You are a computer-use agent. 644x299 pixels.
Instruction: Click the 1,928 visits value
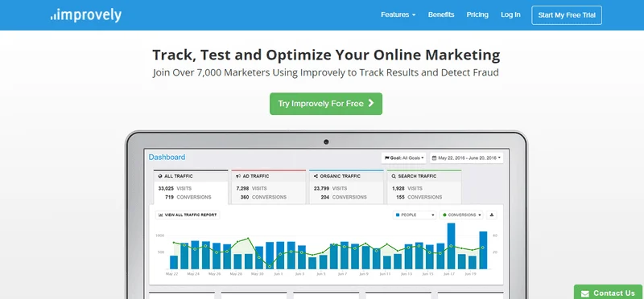click(x=398, y=189)
